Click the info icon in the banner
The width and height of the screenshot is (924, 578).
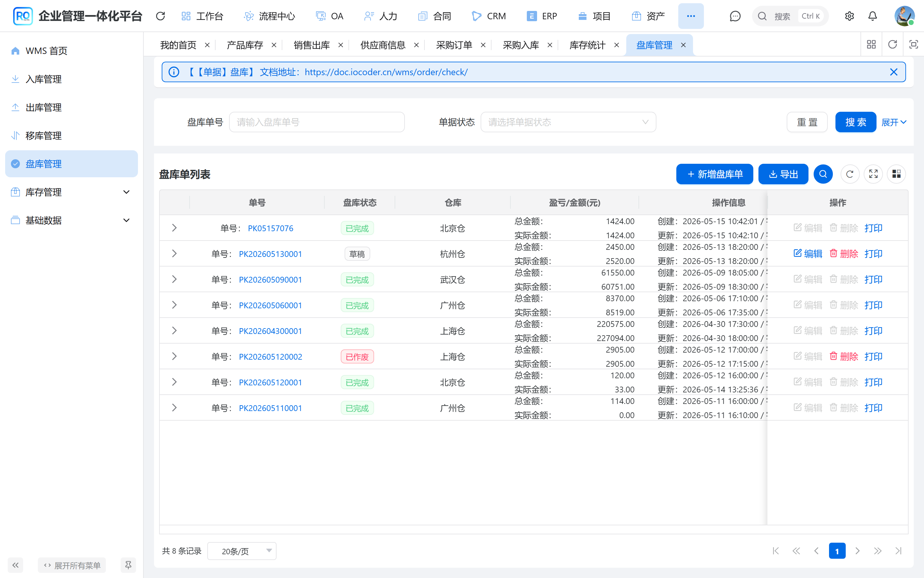(174, 72)
